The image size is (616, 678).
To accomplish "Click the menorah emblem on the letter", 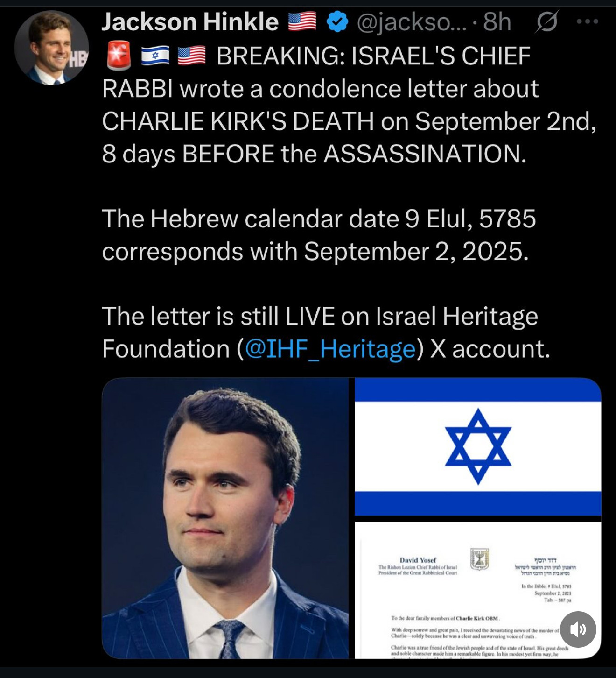I will (479, 559).
